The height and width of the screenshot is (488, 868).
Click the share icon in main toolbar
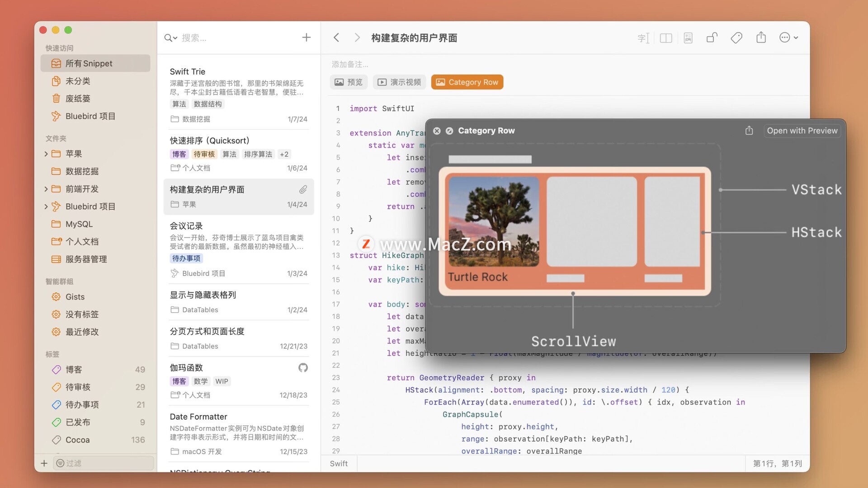point(761,38)
